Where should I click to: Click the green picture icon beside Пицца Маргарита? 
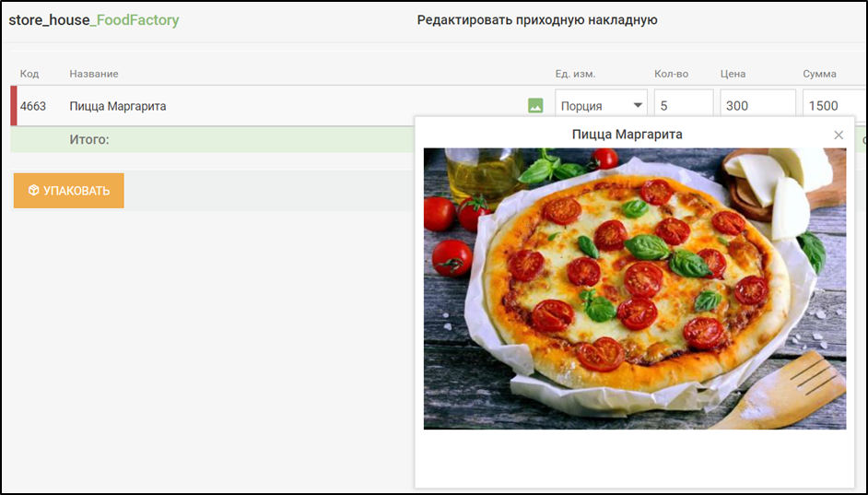tap(535, 106)
